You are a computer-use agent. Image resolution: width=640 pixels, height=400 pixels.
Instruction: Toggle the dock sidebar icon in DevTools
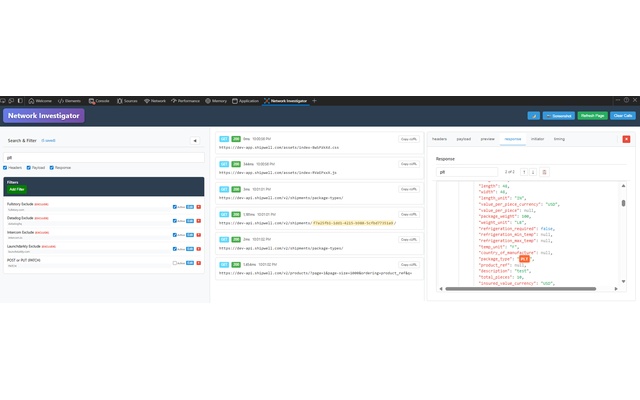pyautogui.click(x=20, y=100)
